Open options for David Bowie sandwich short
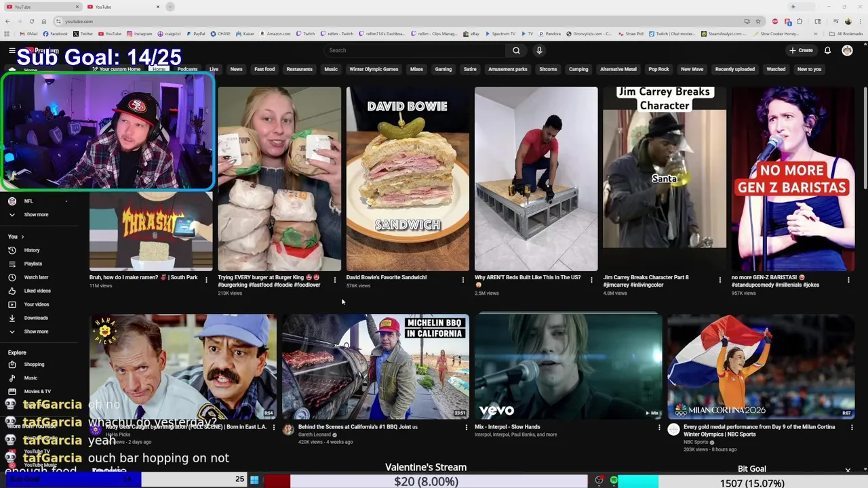868x488 pixels. [463, 280]
